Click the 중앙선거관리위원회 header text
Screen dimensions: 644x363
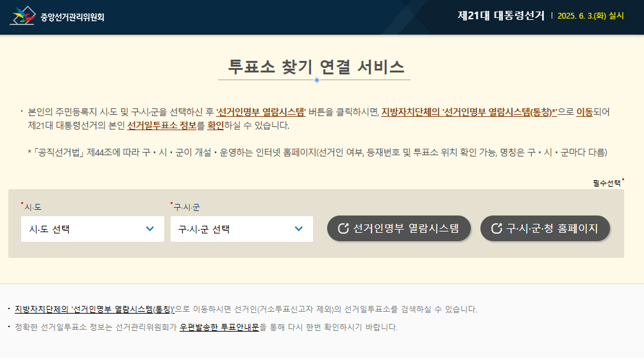pyautogui.click(x=72, y=17)
